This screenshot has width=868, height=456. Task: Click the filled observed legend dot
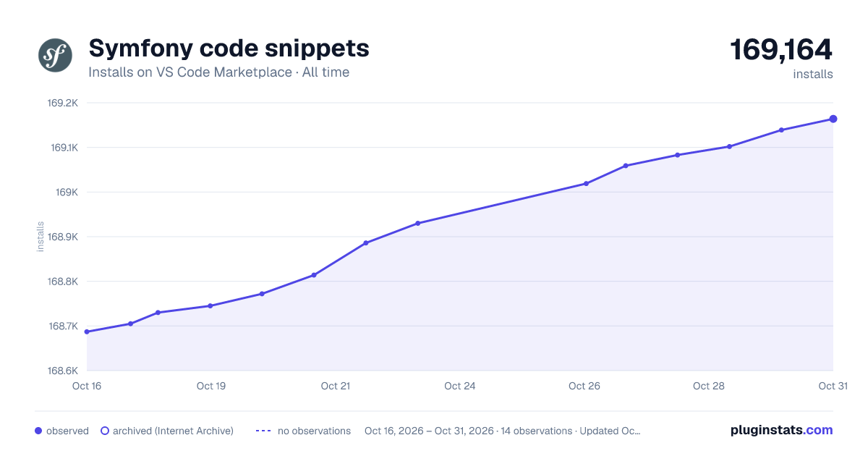coord(38,431)
